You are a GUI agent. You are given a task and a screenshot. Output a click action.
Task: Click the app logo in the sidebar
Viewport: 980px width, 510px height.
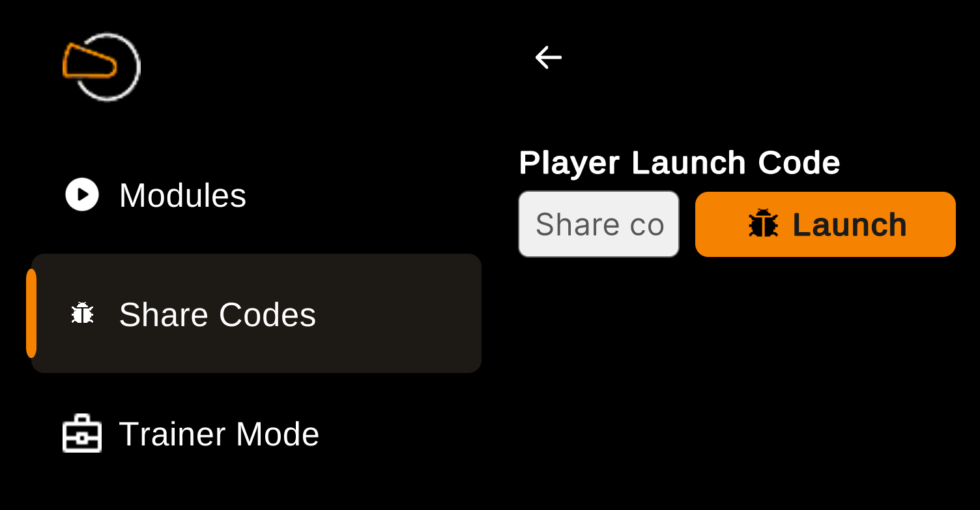[102, 67]
